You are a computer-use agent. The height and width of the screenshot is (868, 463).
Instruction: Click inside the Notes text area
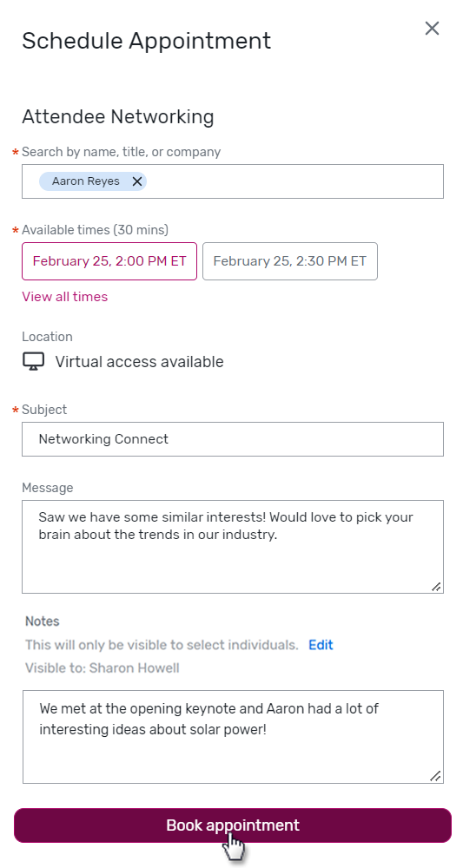pyautogui.click(x=233, y=737)
